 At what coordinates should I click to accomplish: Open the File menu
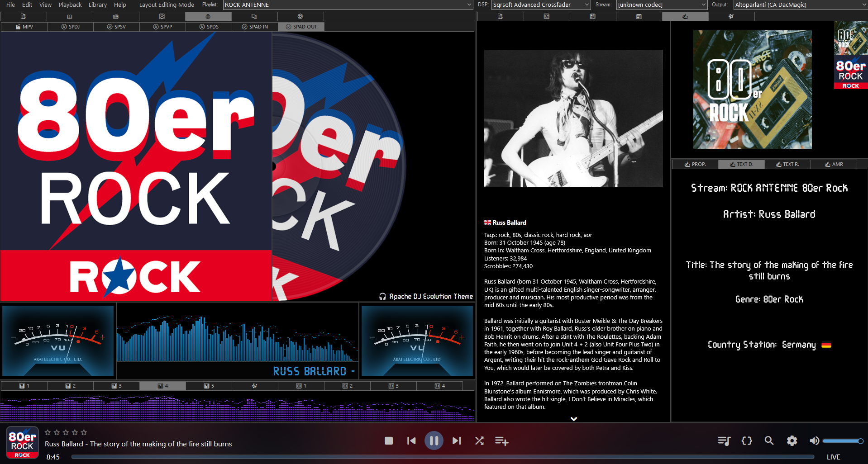[10, 5]
